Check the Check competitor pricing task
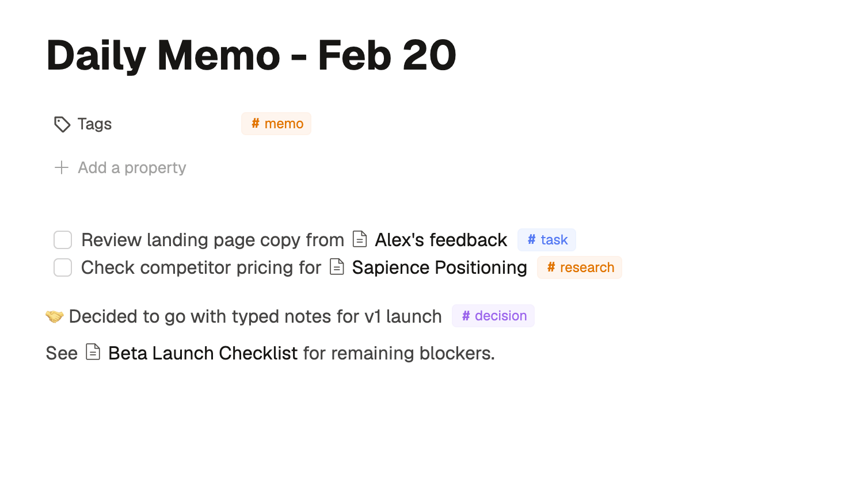Screen dimensions: 868x482 coord(63,267)
